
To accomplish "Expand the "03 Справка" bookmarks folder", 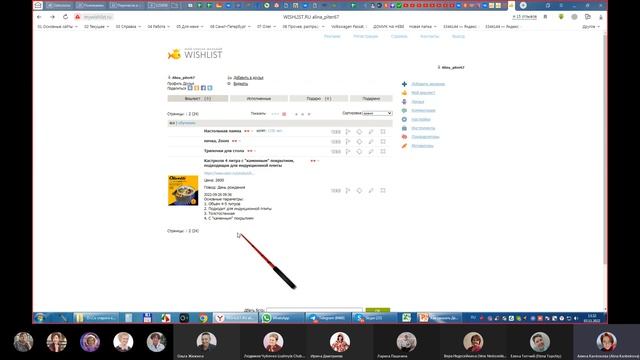I will [x=128, y=27].
